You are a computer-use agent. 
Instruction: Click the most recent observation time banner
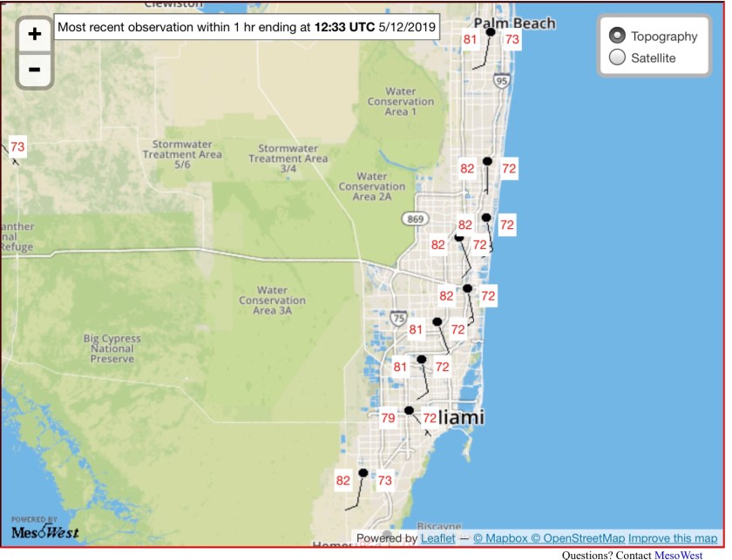click(x=247, y=27)
